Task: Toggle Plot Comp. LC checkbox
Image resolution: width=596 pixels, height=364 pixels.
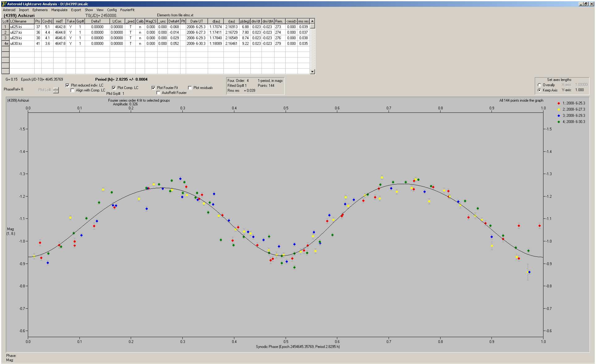Action: (x=114, y=88)
